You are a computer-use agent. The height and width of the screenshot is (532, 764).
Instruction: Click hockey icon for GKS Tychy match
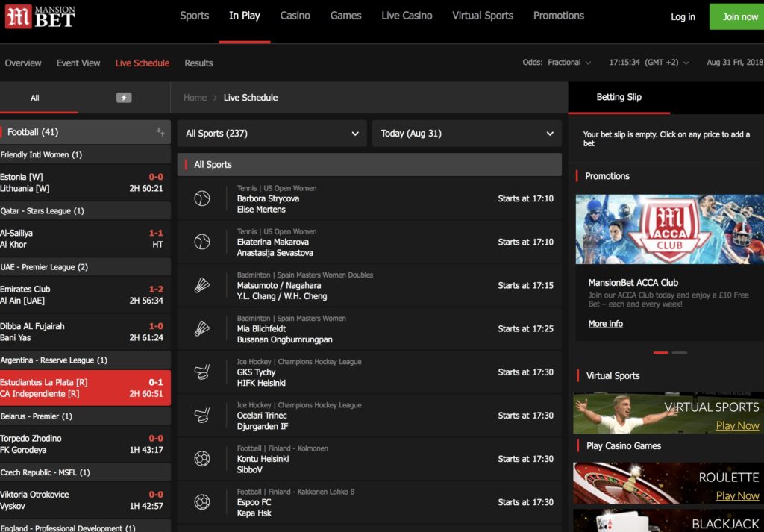(202, 372)
